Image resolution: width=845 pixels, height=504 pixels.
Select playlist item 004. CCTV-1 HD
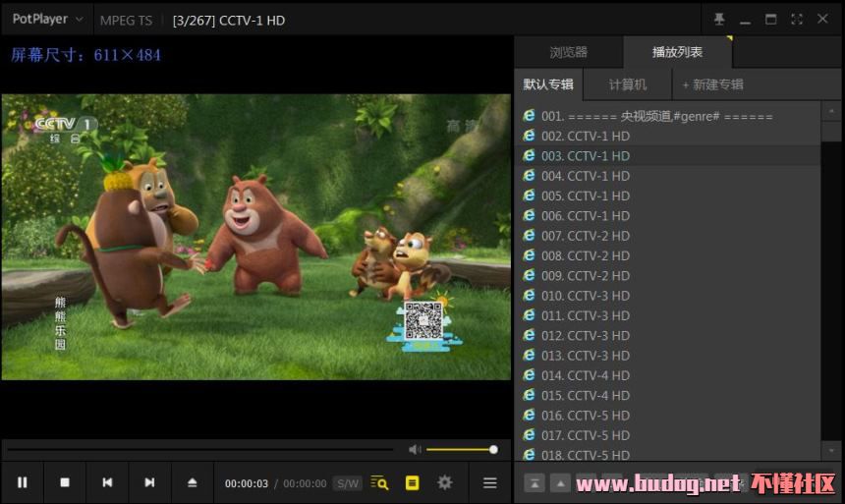tap(667, 176)
